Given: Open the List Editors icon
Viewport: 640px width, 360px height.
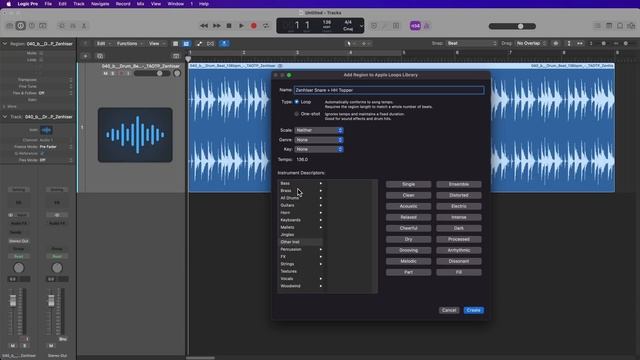Looking at the screenshot, I should coord(598,26).
